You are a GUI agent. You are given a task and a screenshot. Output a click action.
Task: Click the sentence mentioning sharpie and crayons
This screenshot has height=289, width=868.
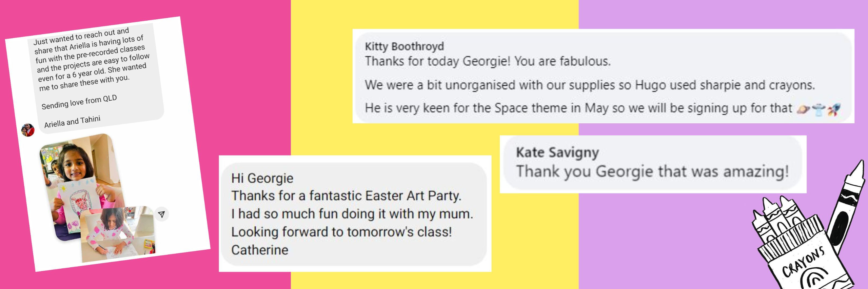(590, 85)
